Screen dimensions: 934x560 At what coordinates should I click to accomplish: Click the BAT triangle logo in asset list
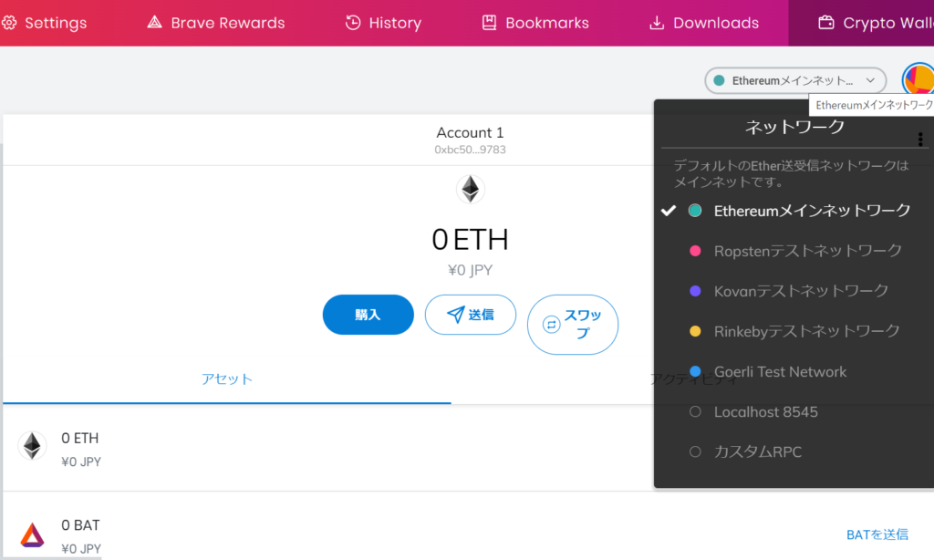(32, 534)
